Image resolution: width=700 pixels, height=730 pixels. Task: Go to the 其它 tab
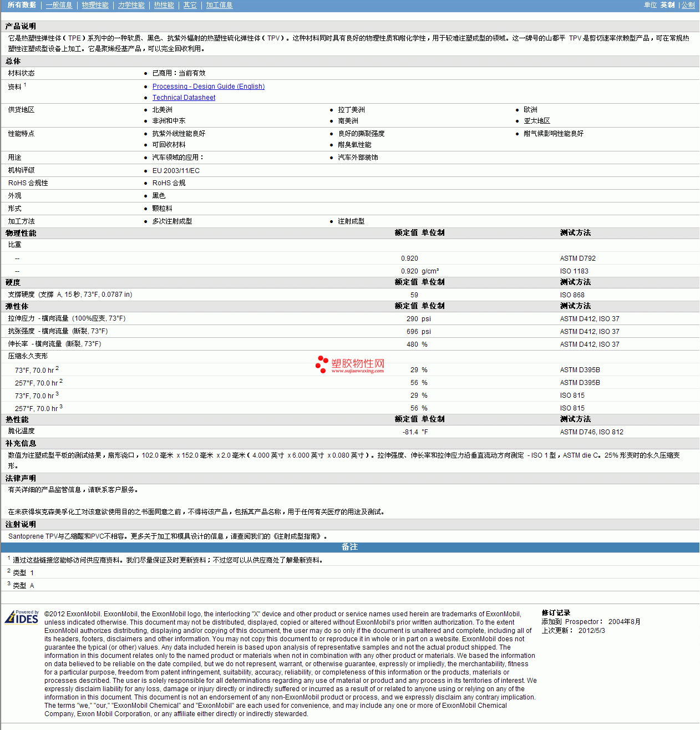point(190,5)
